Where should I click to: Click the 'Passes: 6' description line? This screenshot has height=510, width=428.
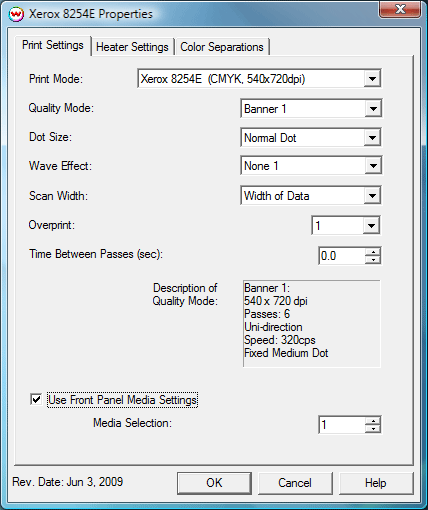click(x=267, y=314)
